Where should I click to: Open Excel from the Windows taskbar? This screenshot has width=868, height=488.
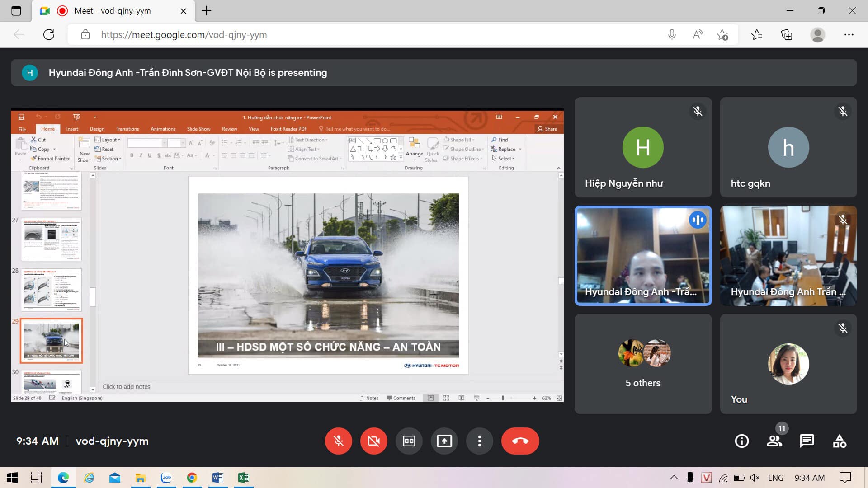point(243,478)
